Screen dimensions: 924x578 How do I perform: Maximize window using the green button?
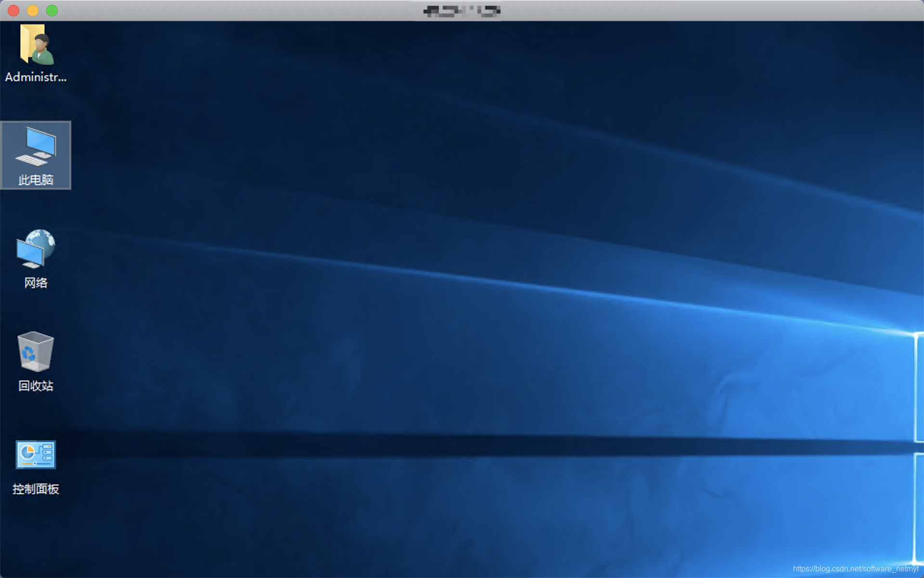(52, 11)
